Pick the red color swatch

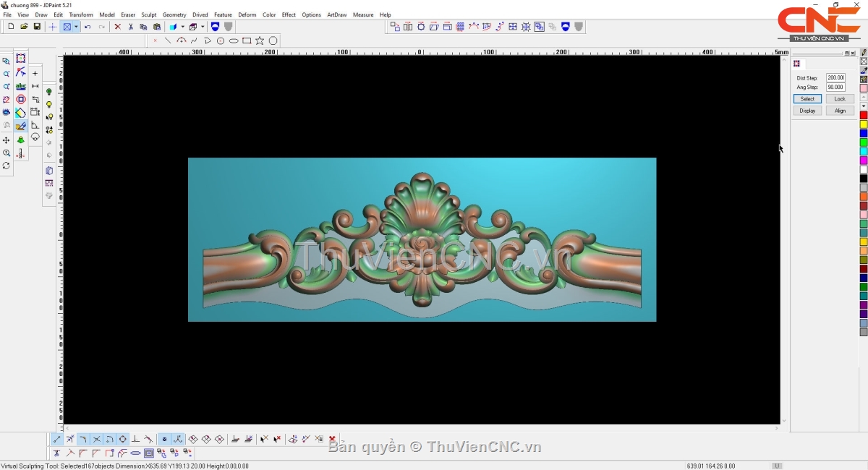click(x=864, y=116)
